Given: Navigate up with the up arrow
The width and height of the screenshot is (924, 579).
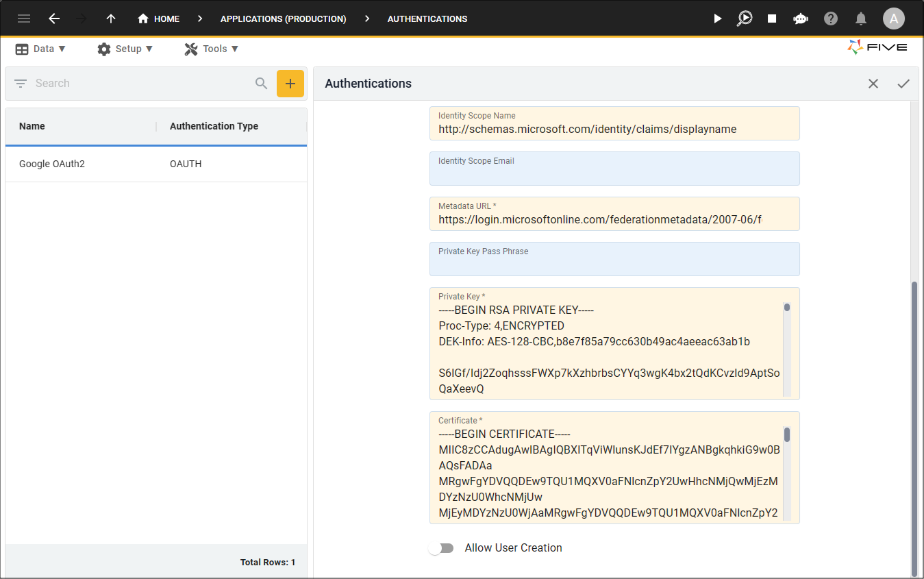Looking at the screenshot, I should tap(111, 19).
